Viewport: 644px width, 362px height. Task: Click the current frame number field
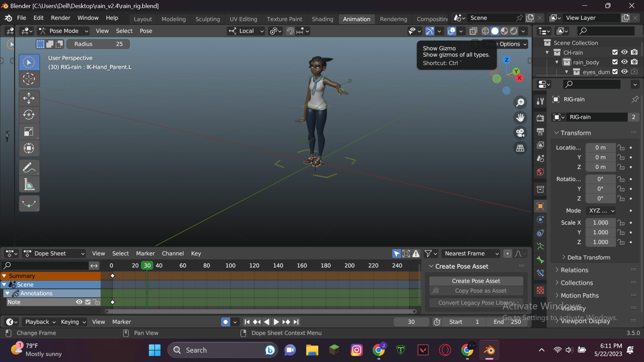click(411, 322)
